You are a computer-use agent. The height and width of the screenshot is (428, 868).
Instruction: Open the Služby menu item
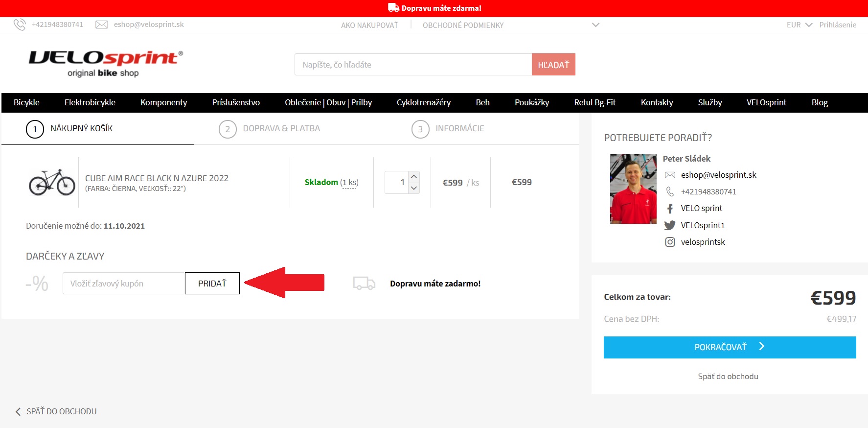pyautogui.click(x=710, y=102)
